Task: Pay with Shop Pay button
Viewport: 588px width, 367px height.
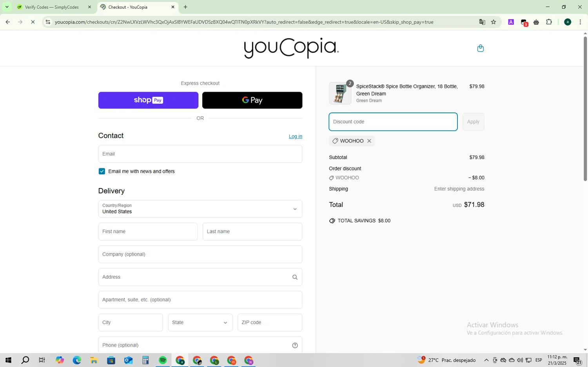Action: (x=148, y=100)
